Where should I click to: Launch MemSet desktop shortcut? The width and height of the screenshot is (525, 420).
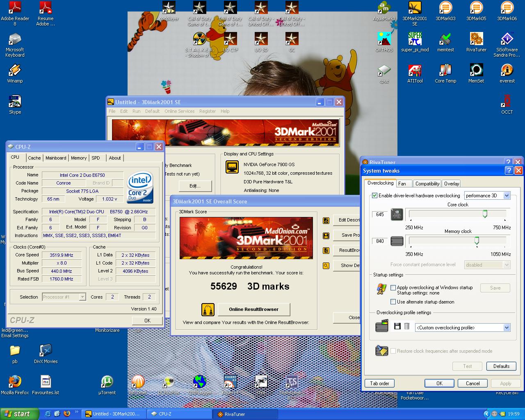(476, 73)
